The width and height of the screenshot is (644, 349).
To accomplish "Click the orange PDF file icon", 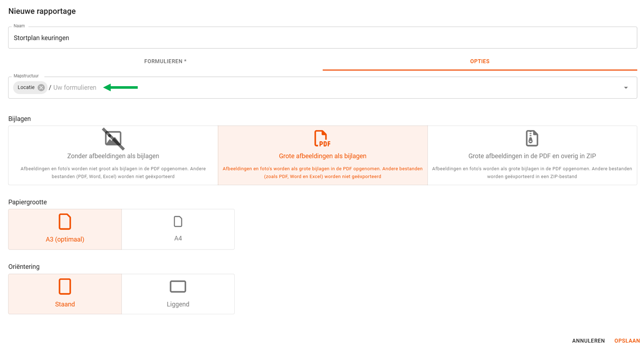I will tap(322, 138).
